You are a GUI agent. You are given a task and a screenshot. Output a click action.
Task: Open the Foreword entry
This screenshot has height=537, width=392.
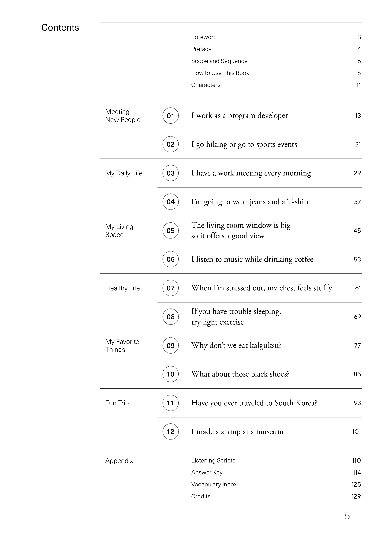point(204,37)
